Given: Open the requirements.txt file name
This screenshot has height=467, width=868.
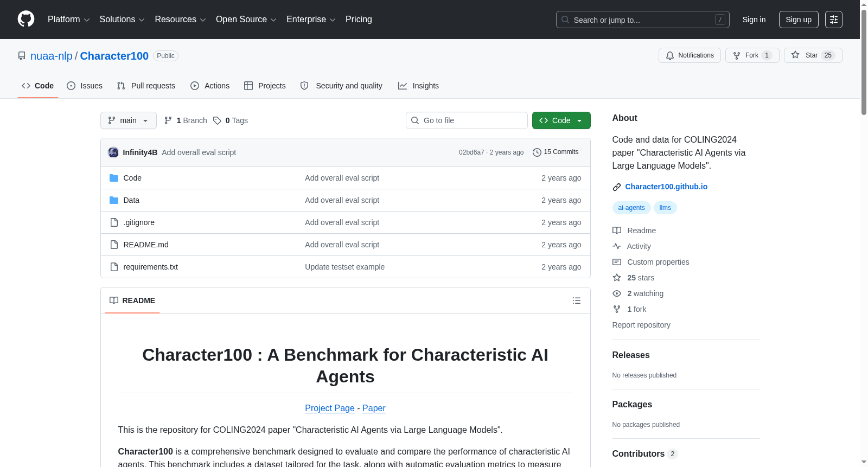Looking at the screenshot, I should 151,267.
